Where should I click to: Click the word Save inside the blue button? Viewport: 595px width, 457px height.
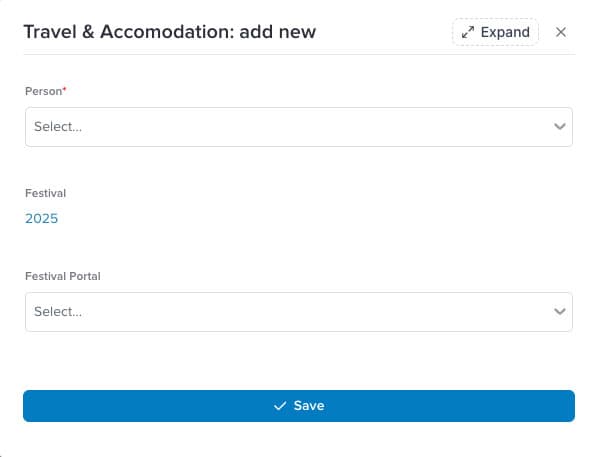coord(309,406)
